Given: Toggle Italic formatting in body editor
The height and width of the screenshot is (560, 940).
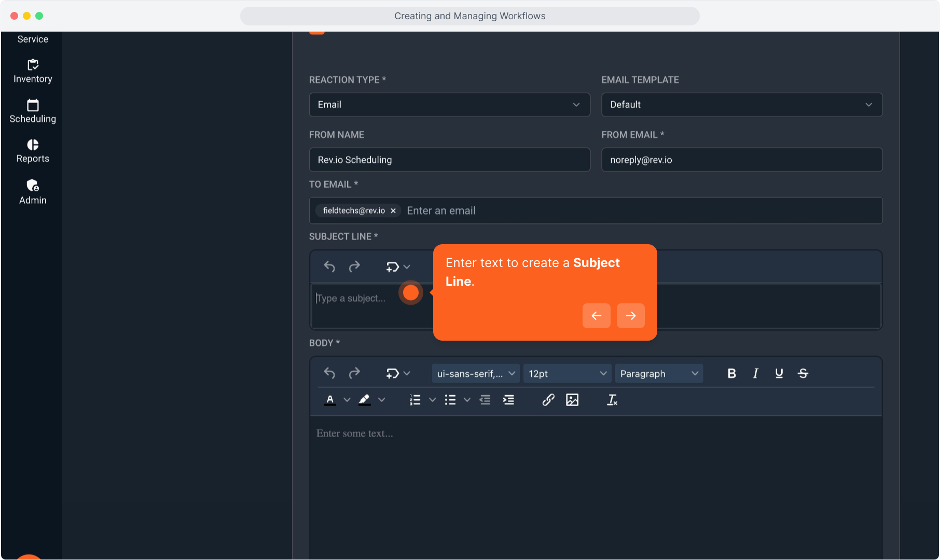Looking at the screenshot, I should tap(755, 373).
